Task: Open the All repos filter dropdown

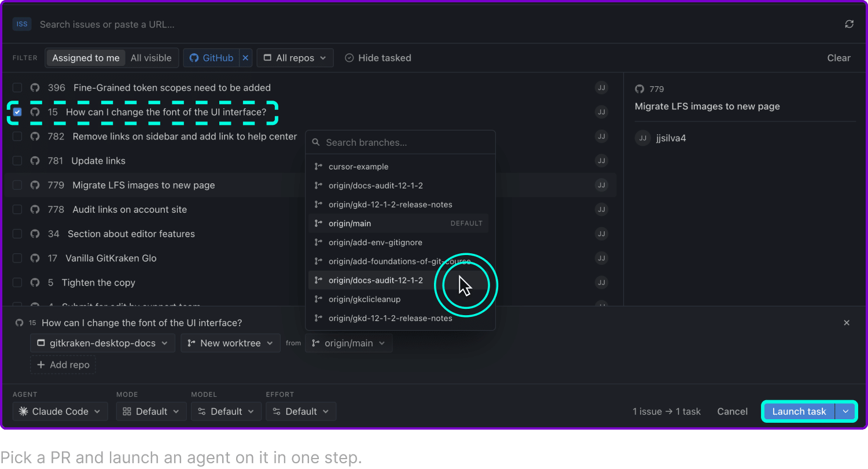Action: 295,58
